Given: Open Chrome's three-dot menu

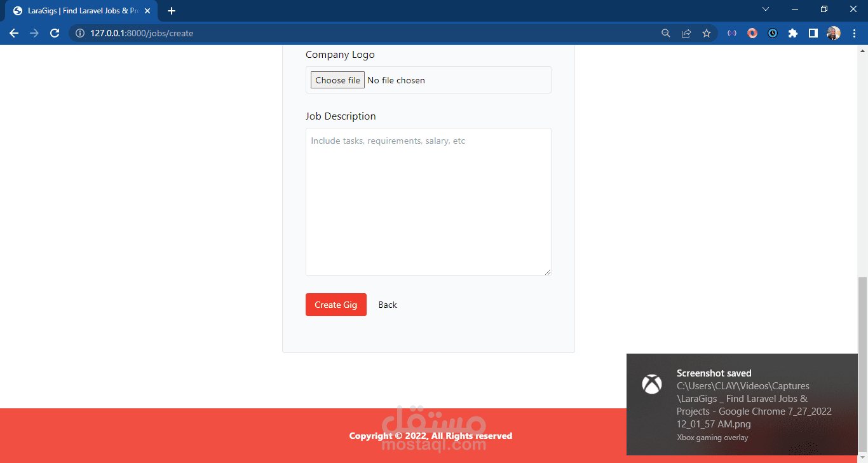Looking at the screenshot, I should pyautogui.click(x=854, y=33).
